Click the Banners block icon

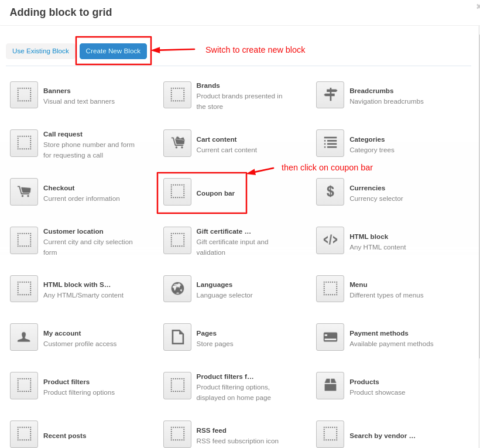[x=24, y=95]
